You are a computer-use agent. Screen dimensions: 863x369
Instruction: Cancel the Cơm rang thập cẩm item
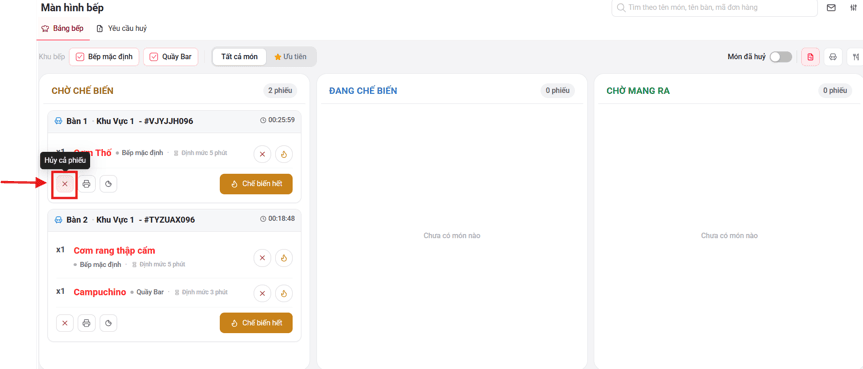[262, 258]
